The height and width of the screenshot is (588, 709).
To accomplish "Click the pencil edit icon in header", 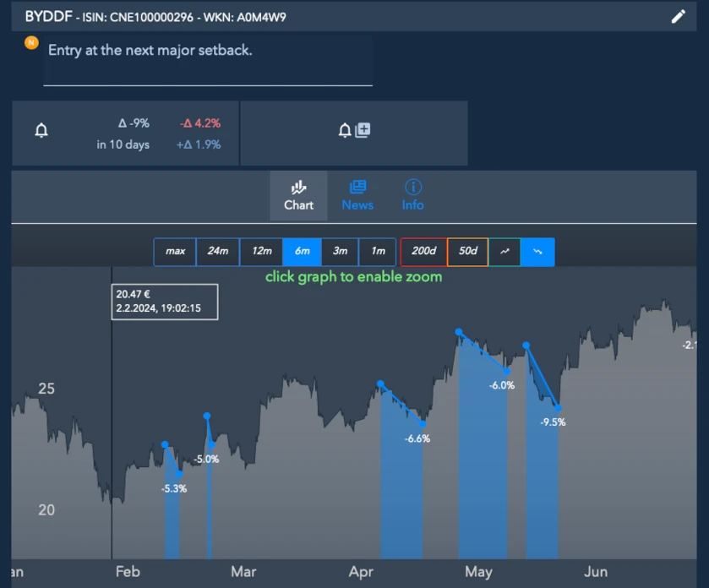I will tap(678, 16).
